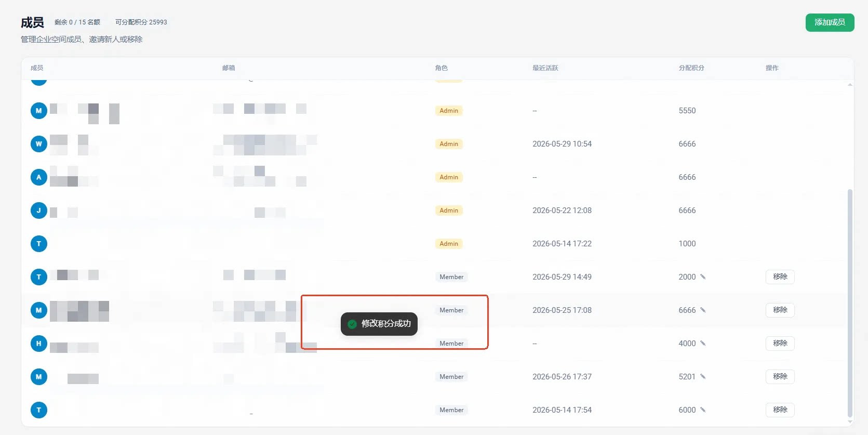The height and width of the screenshot is (435, 868).
Task: Click the 成员 column header
Action: pos(37,68)
